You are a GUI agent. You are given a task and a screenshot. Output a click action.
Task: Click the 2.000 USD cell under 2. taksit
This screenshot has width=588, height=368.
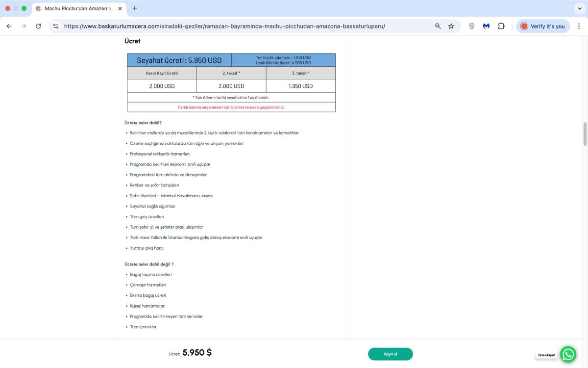[x=231, y=86]
